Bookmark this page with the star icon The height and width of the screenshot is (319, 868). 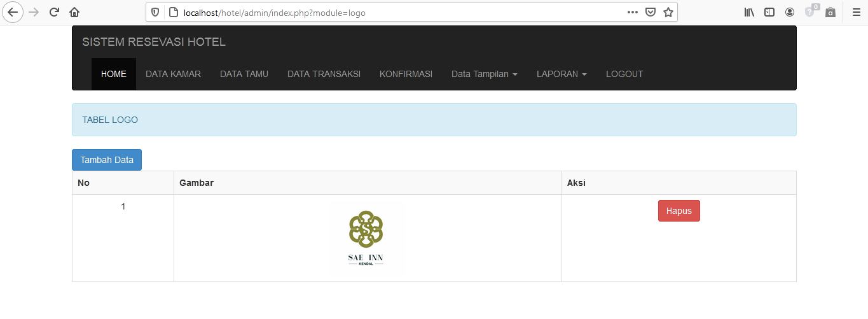click(x=668, y=12)
